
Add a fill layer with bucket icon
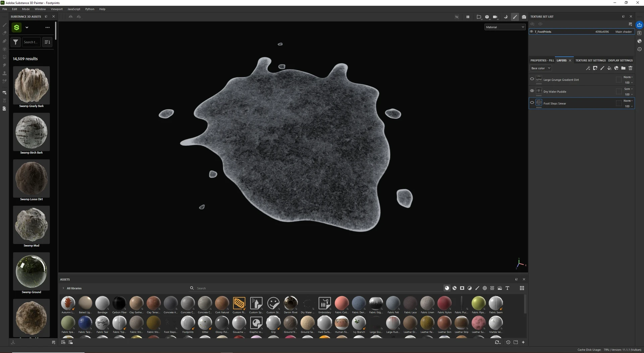tap(609, 68)
